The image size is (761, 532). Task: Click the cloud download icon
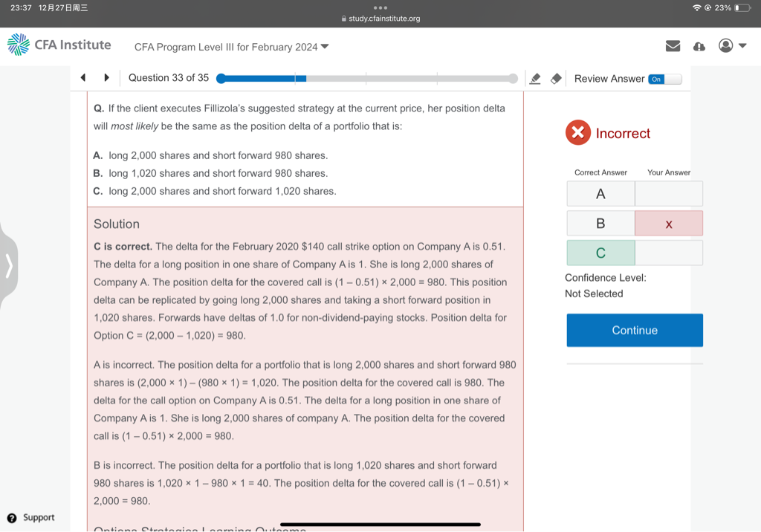point(699,46)
